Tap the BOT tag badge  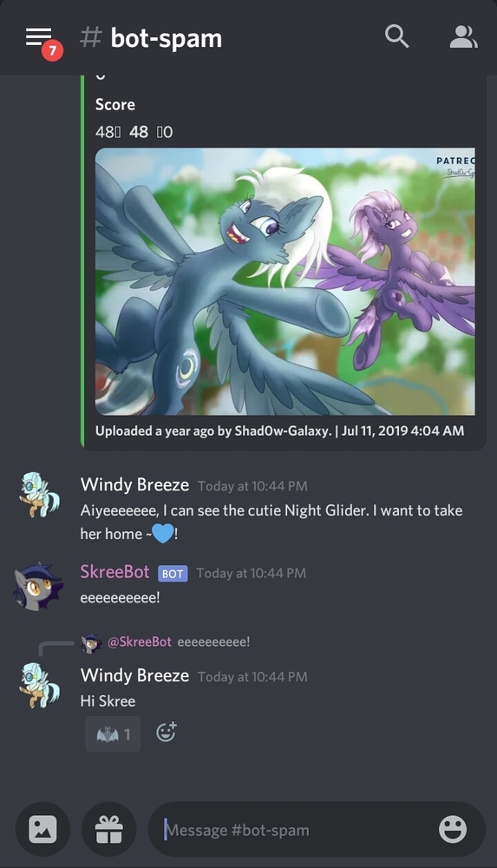(x=173, y=574)
